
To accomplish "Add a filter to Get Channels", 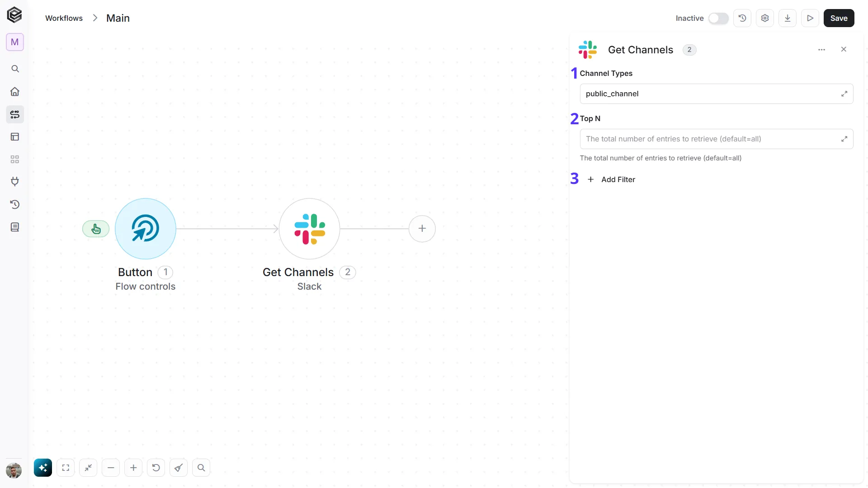I will coord(611,179).
